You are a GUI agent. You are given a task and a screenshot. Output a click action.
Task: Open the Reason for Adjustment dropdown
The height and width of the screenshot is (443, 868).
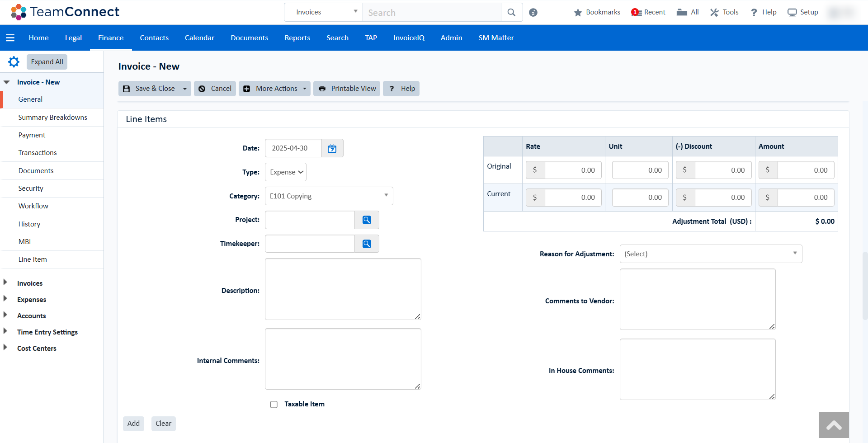tap(711, 254)
